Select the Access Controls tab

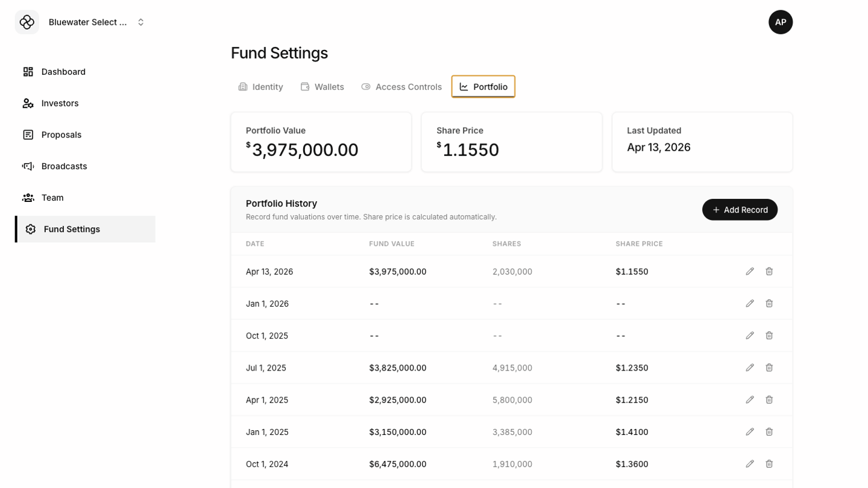coord(401,87)
